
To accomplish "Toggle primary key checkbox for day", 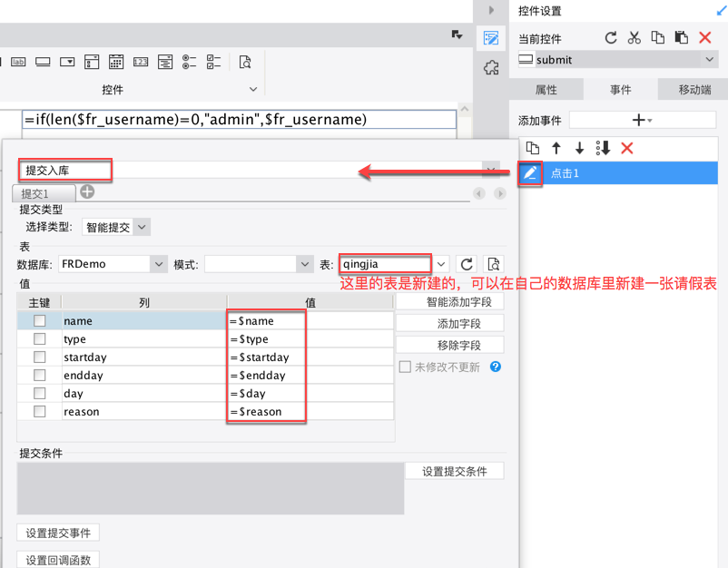I will click(x=39, y=393).
